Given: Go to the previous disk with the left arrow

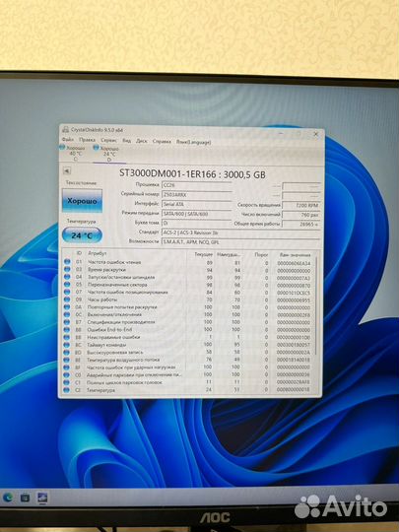Looking at the screenshot, I should click(67, 170).
